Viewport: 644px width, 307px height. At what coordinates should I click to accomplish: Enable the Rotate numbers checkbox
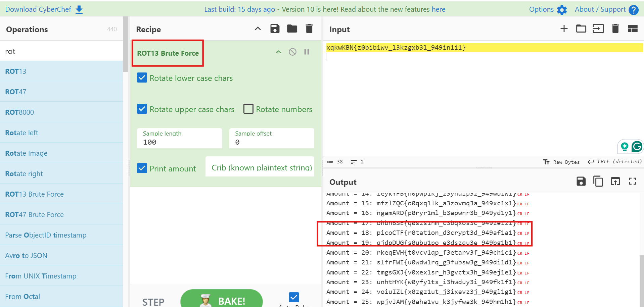click(248, 109)
